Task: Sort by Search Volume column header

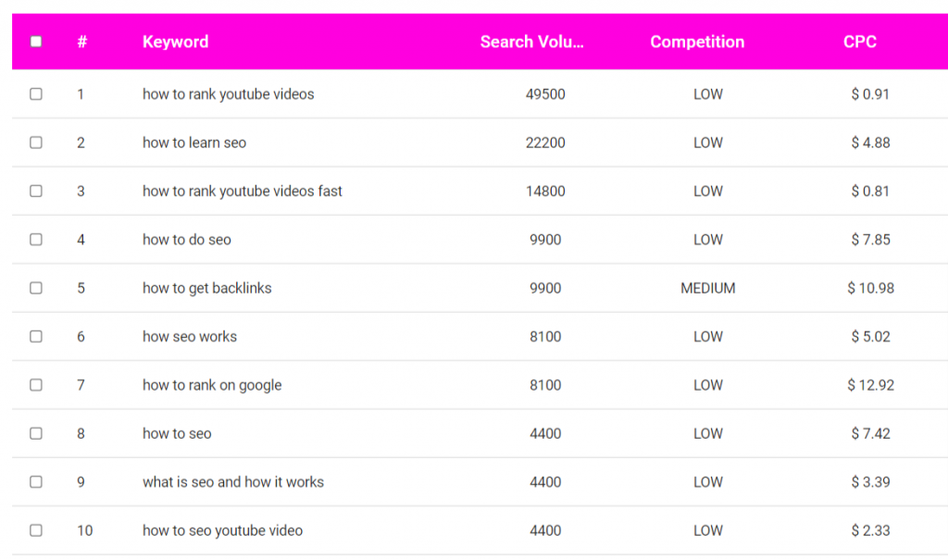Action: point(531,42)
